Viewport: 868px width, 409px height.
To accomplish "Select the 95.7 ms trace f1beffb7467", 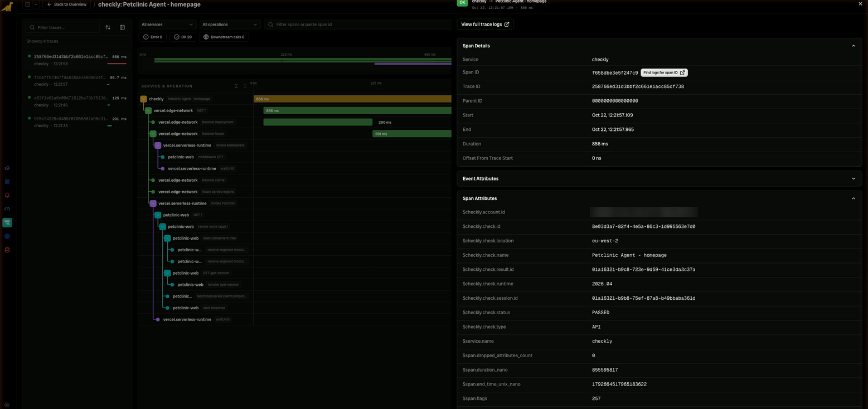I will click(77, 81).
